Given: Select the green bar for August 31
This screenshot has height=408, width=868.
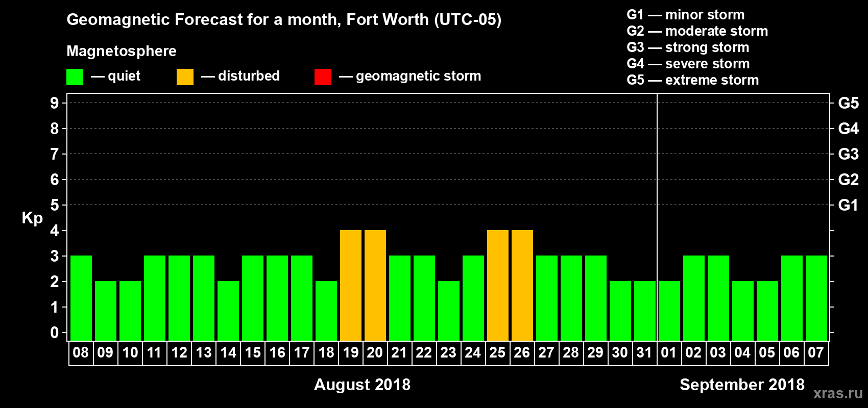Looking at the screenshot, I should click(x=645, y=311).
